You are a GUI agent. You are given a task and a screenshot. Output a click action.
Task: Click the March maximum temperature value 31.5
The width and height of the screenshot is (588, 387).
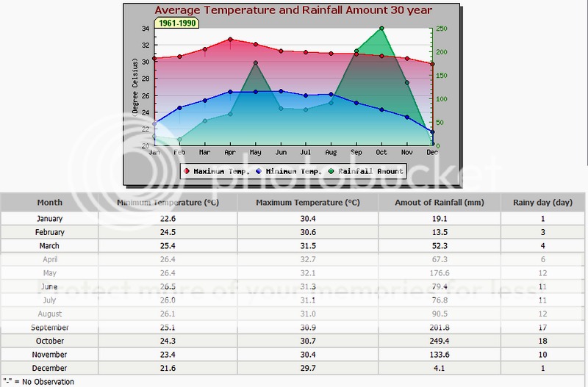[x=306, y=245]
